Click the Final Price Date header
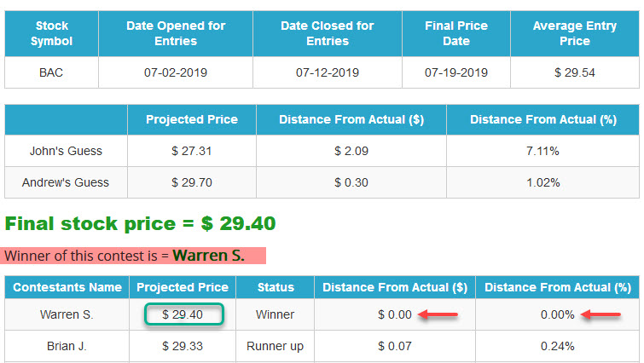Image resolution: width=644 pixels, height=363 pixels. [x=456, y=33]
